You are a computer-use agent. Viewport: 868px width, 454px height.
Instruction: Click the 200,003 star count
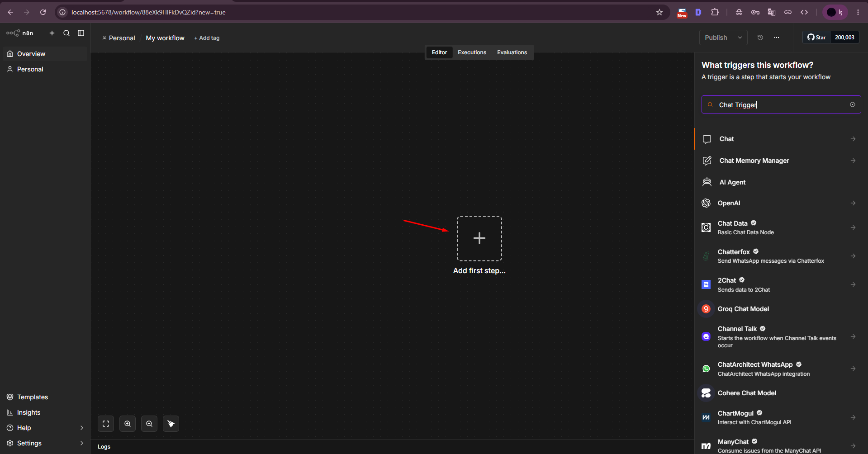(844, 38)
